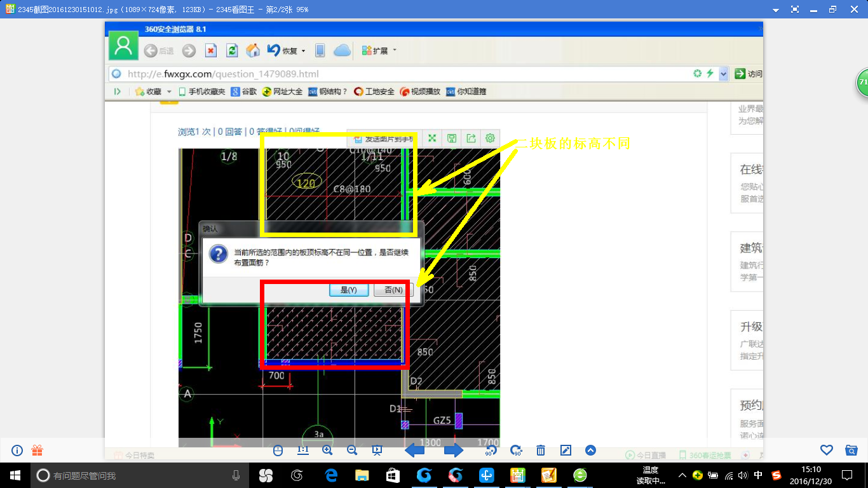868x488 pixels.
Task: Click the pictured 发送图片到手机 button
Action: coord(384,138)
